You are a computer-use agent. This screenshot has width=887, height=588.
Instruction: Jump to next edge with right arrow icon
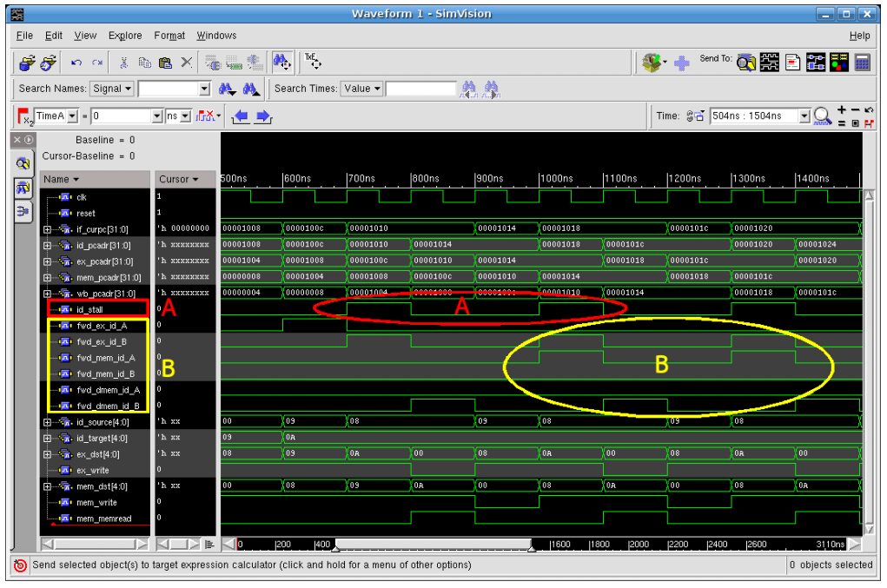pos(262,116)
